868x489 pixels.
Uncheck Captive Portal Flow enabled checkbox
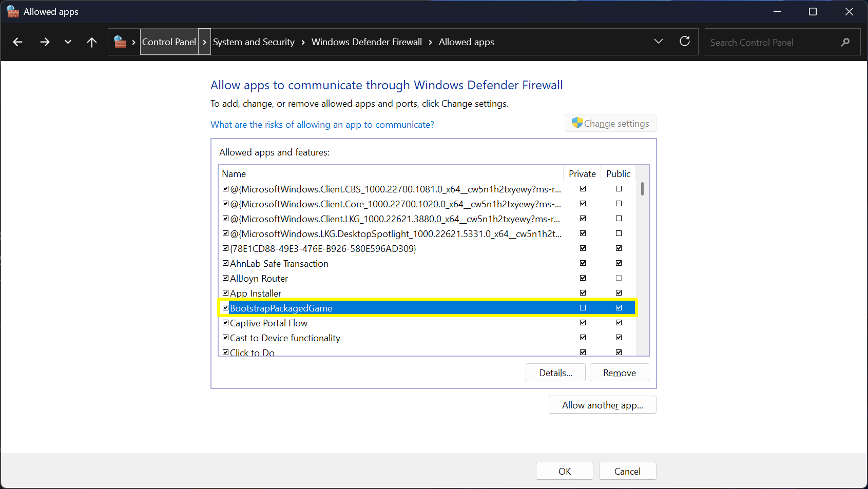[x=225, y=323]
